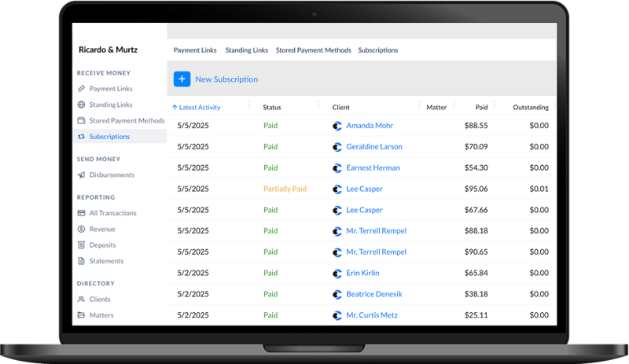The image size is (629, 364).
Task: Click the globe icon beside sidebar Standing Links
Action: [x=82, y=105]
